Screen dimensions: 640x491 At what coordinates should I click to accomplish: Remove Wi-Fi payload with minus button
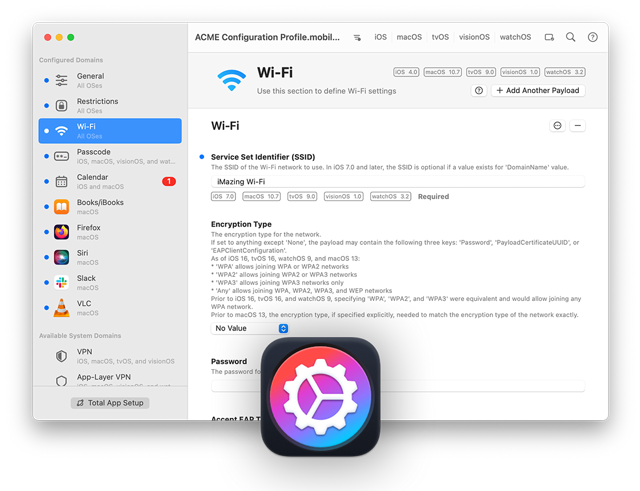pyautogui.click(x=578, y=126)
